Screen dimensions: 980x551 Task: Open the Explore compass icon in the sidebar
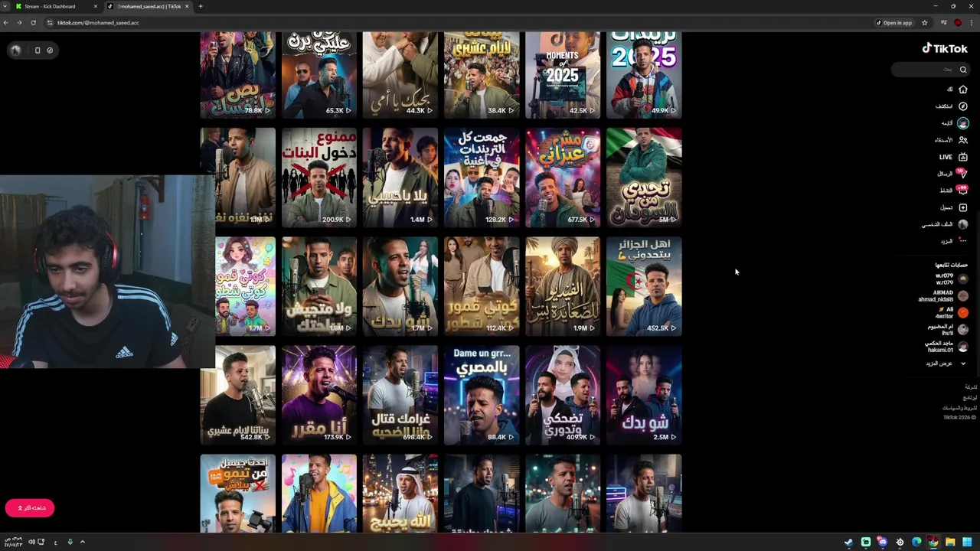click(x=963, y=106)
